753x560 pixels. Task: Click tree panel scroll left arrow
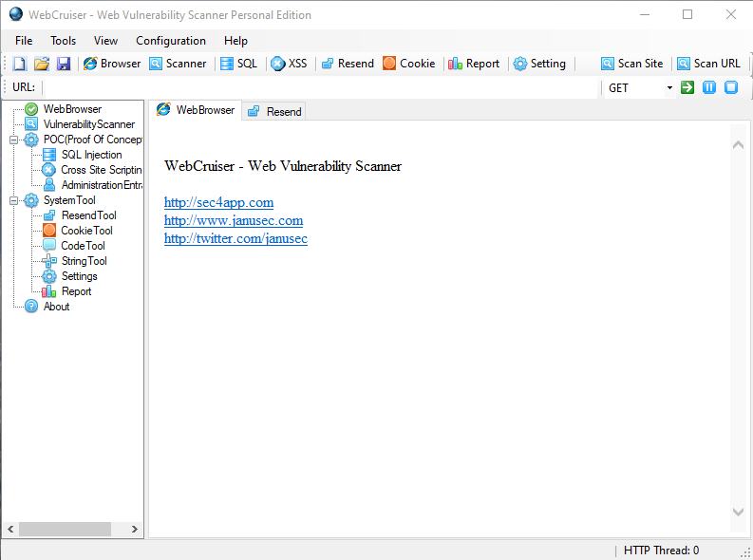(x=10, y=530)
